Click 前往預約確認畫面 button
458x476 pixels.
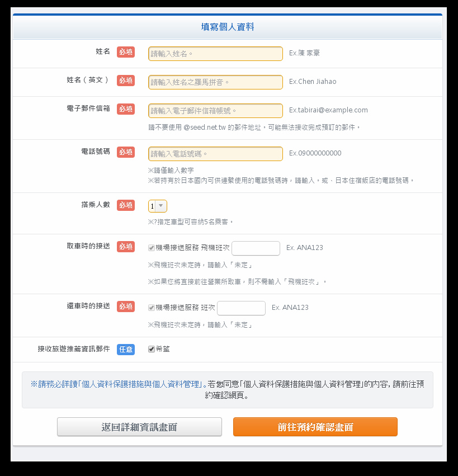(315, 427)
